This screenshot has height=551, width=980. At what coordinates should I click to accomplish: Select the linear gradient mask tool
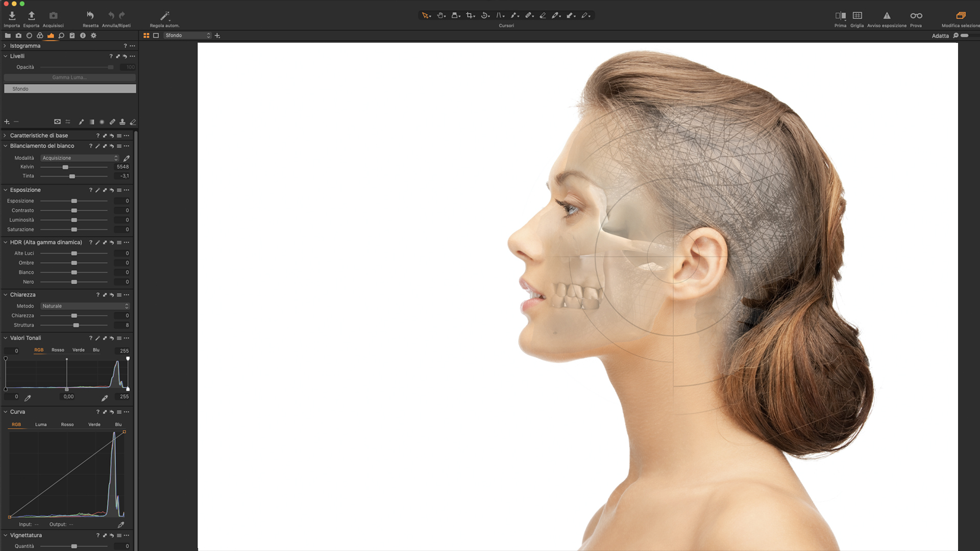[92, 122]
